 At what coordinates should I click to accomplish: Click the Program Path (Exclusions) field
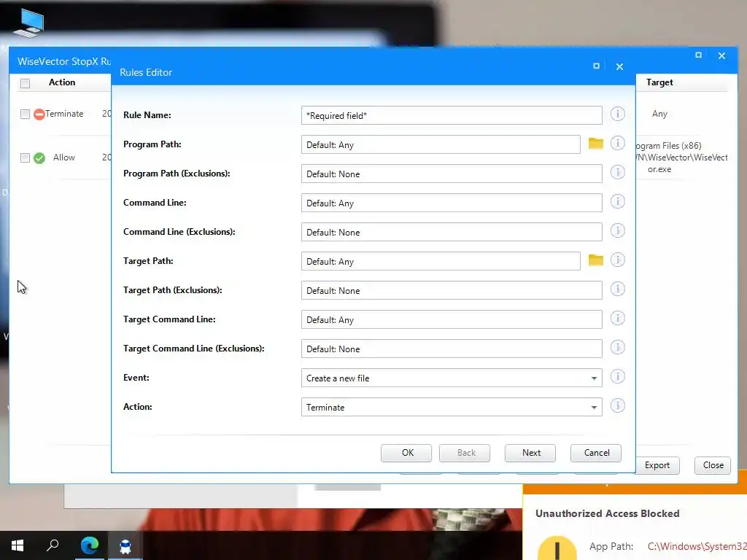click(452, 174)
